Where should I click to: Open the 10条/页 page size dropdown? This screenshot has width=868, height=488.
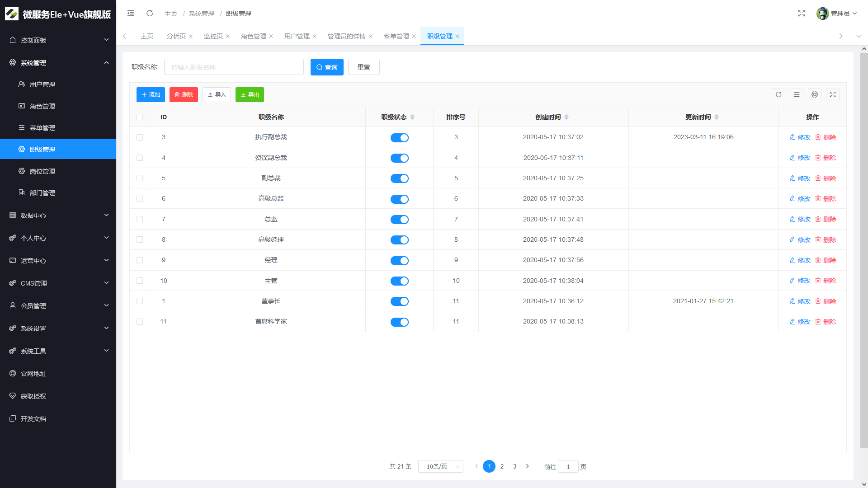(x=441, y=466)
